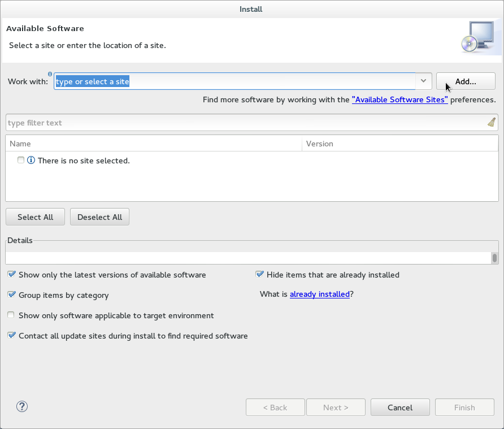
Task: Click the info icon beside 'There is no site selected'
Action: tap(31, 160)
